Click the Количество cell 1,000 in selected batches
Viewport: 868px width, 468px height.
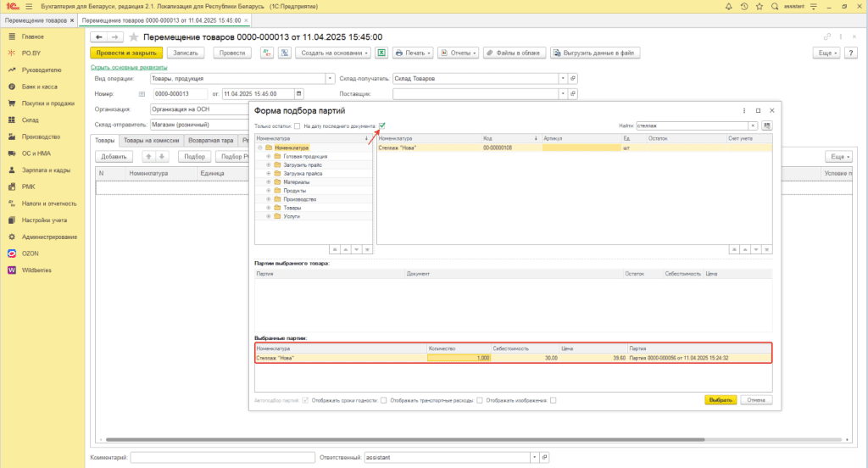click(x=459, y=358)
